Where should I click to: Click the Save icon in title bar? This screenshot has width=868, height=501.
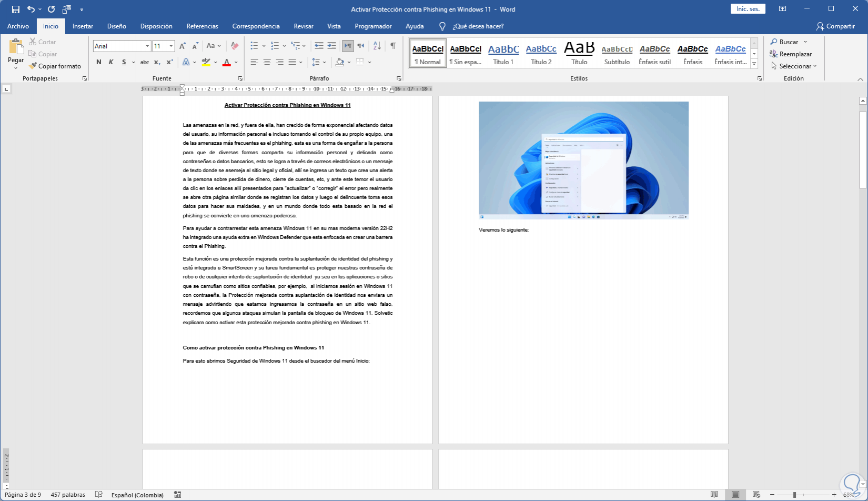pyautogui.click(x=16, y=9)
